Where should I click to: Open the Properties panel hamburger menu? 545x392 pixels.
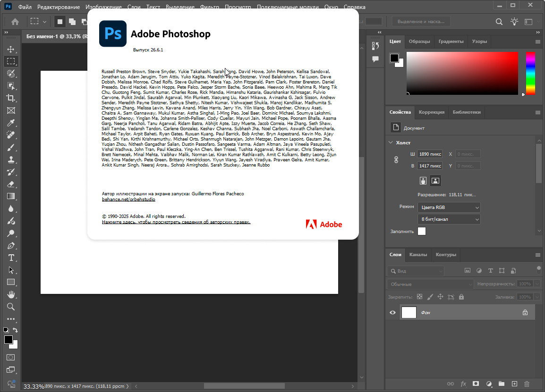point(538,112)
